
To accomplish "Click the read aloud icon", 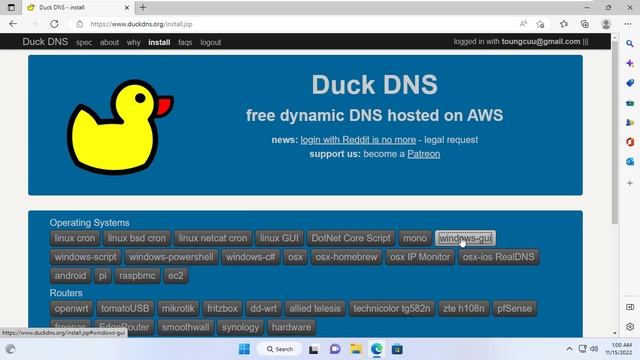I will pos(523,24).
